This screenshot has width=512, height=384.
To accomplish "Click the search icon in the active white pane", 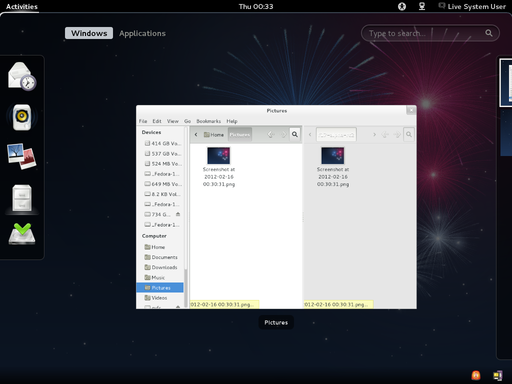I will [x=295, y=134].
